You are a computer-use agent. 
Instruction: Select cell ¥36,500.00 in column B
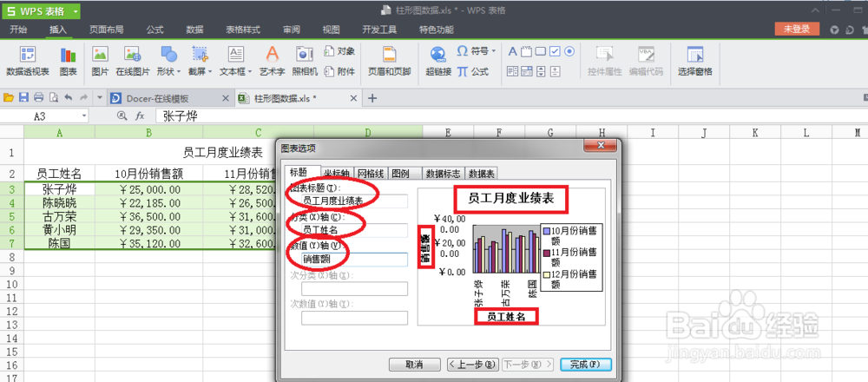pos(149,216)
